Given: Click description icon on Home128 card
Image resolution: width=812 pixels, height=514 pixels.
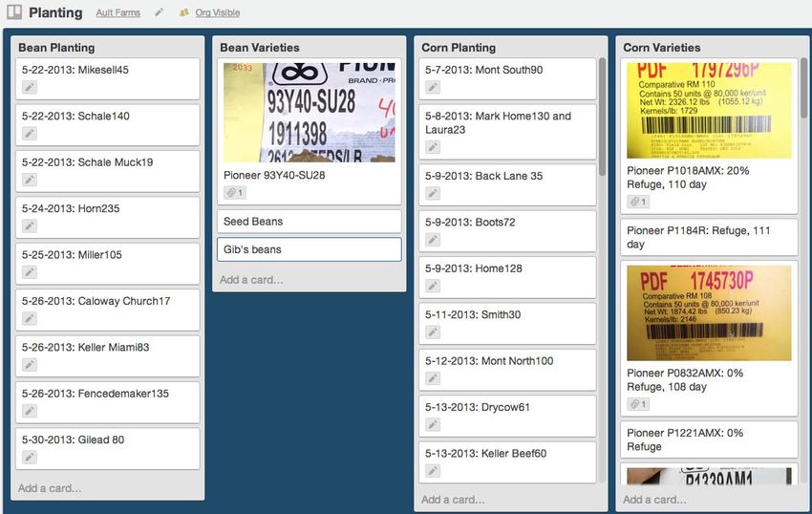Looking at the screenshot, I should tap(433, 286).
